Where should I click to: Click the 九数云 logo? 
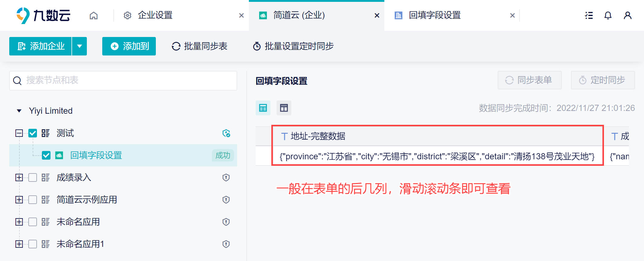43,15
